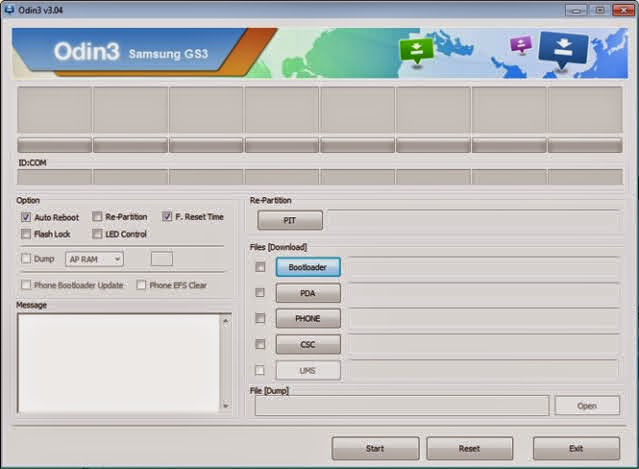
Task: Tick the checkbox beside PDA button
Action: tap(260, 293)
